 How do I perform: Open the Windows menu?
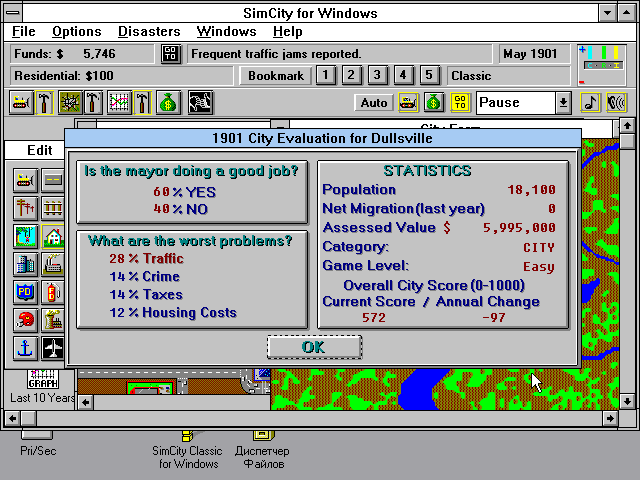click(226, 31)
